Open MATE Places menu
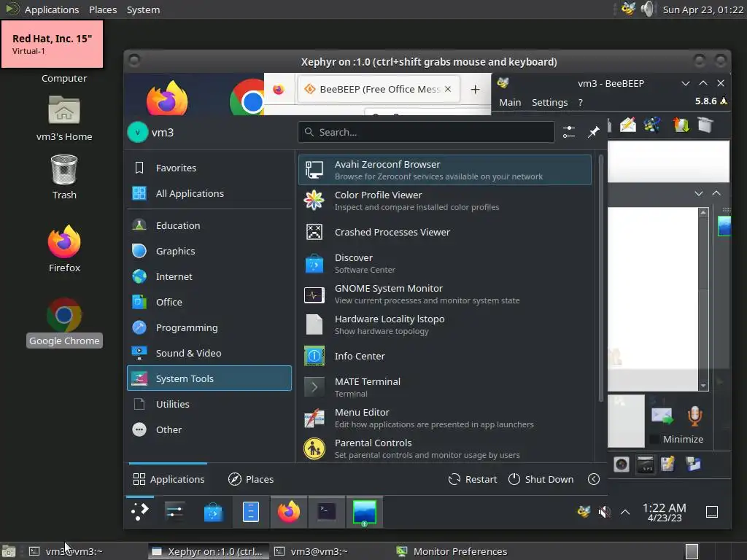Image resolution: width=747 pixels, height=560 pixels. [103, 9]
